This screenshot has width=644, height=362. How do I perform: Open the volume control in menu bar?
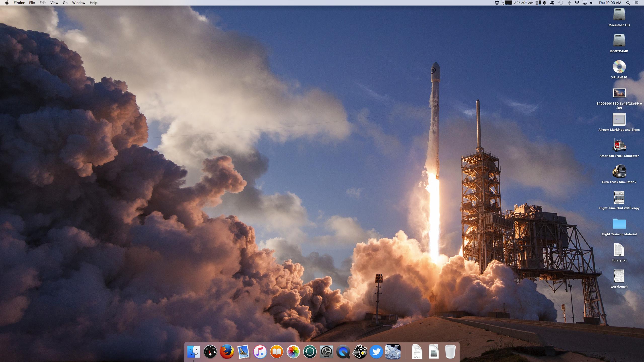click(x=592, y=3)
